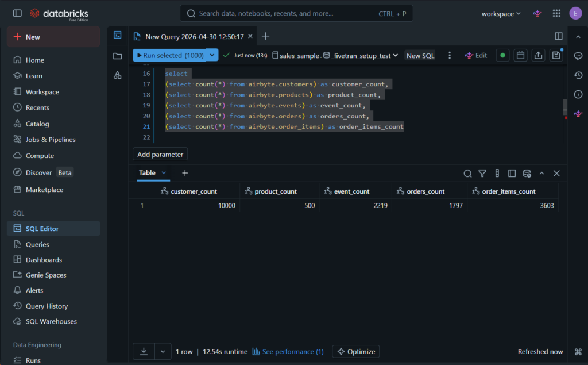This screenshot has height=365, width=588.
Task: Collapse the left sidebar panel icon
Action: 17,13
